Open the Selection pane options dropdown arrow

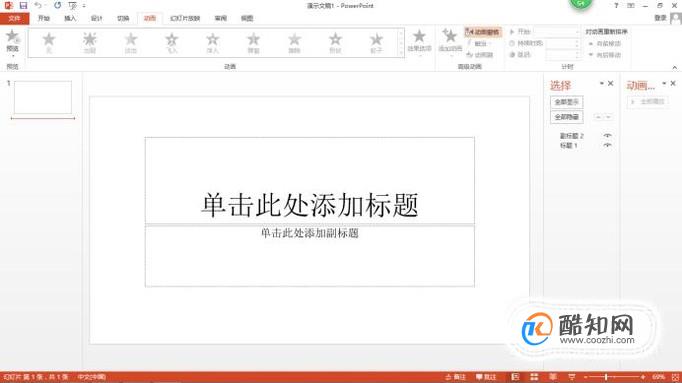(602, 83)
